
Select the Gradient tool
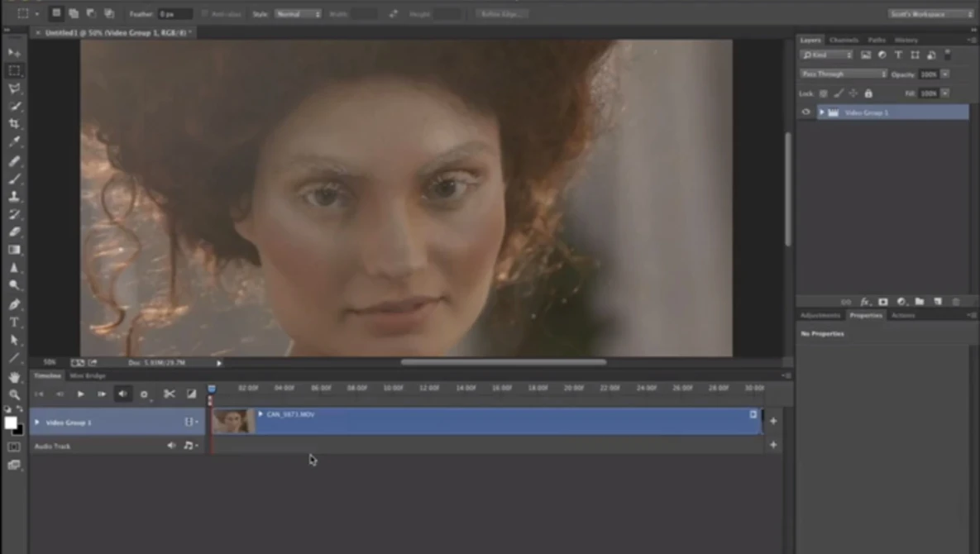pos(14,250)
